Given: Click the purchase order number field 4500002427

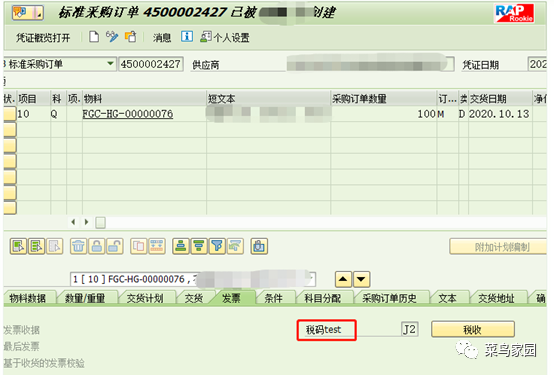Looking at the screenshot, I should coord(151,64).
